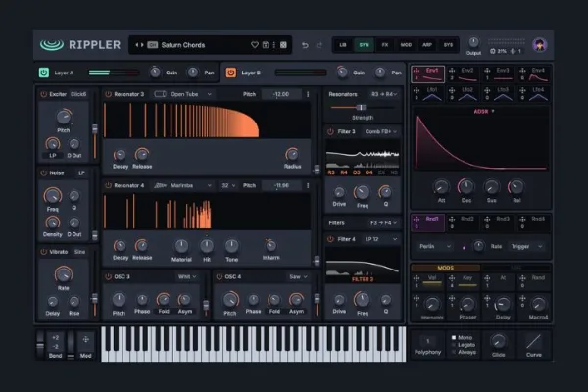Click the pitch Bend wheel slider

(40, 344)
